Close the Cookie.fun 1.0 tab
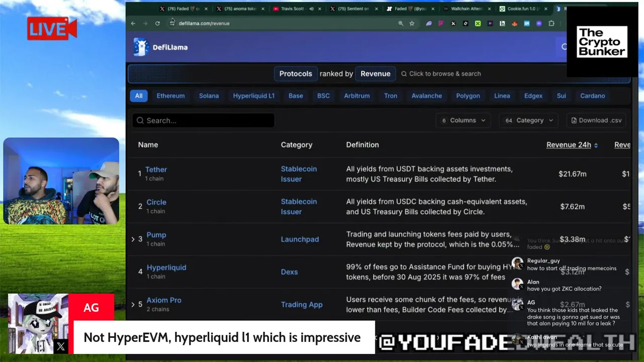Viewport: 644px width, 362px height. click(x=546, y=9)
